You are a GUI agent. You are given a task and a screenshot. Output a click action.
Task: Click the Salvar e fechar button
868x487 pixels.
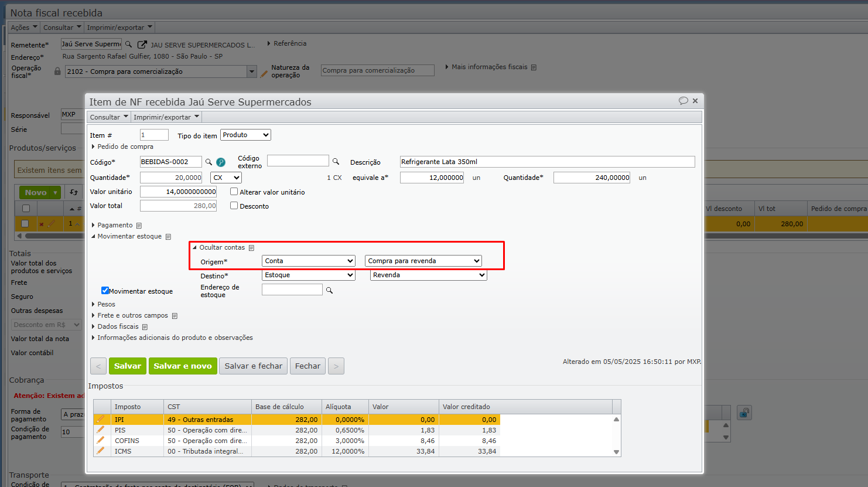click(253, 366)
